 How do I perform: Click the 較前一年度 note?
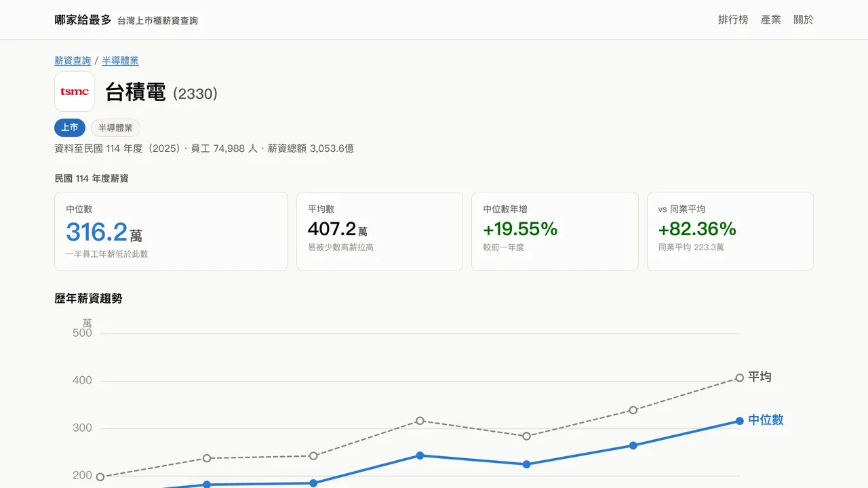(504, 247)
